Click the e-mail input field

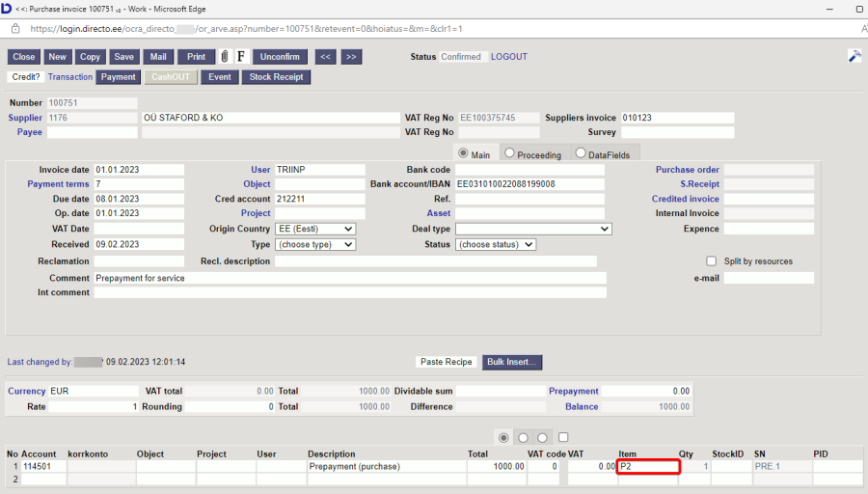(769, 278)
